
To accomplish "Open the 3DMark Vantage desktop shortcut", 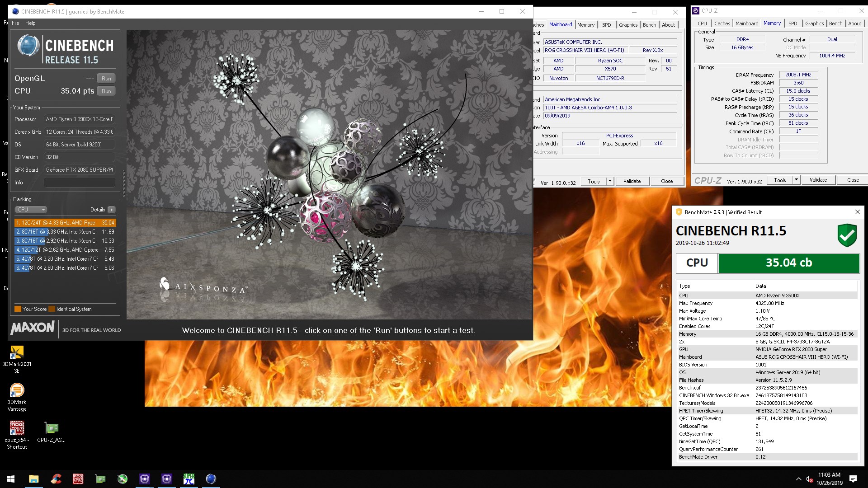I will click(17, 397).
